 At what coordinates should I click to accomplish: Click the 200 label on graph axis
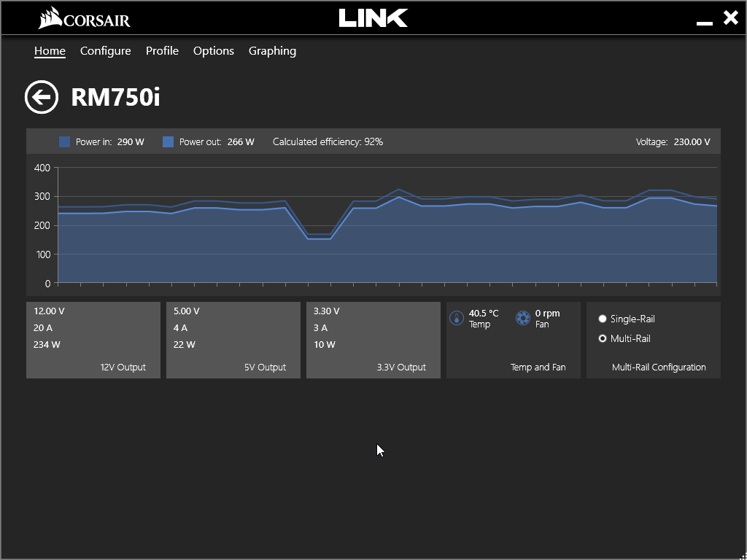[x=42, y=225]
